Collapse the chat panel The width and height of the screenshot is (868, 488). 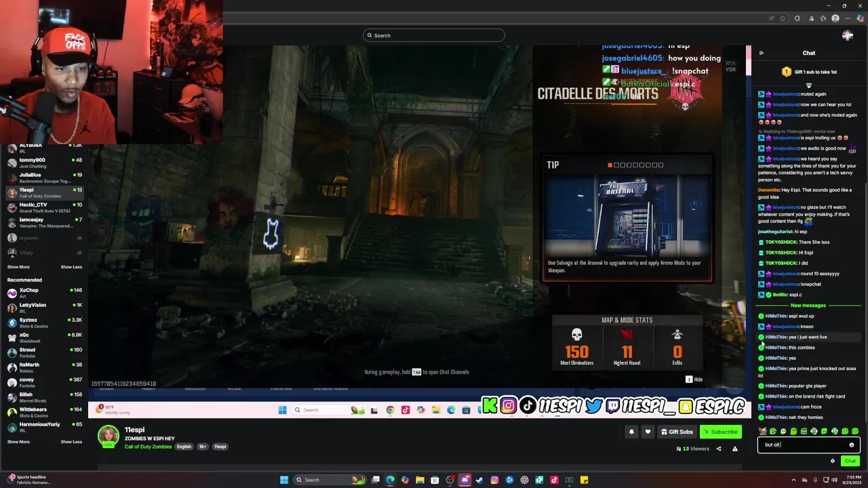click(761, 53)
